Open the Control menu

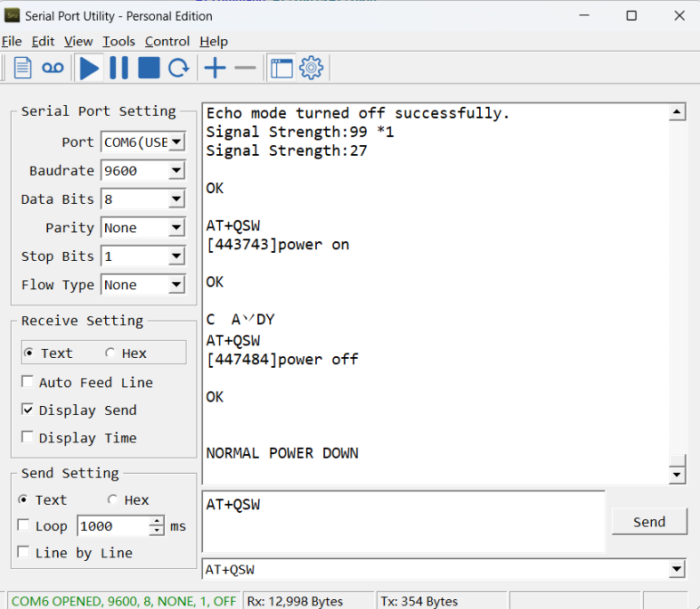coord(167,42)
